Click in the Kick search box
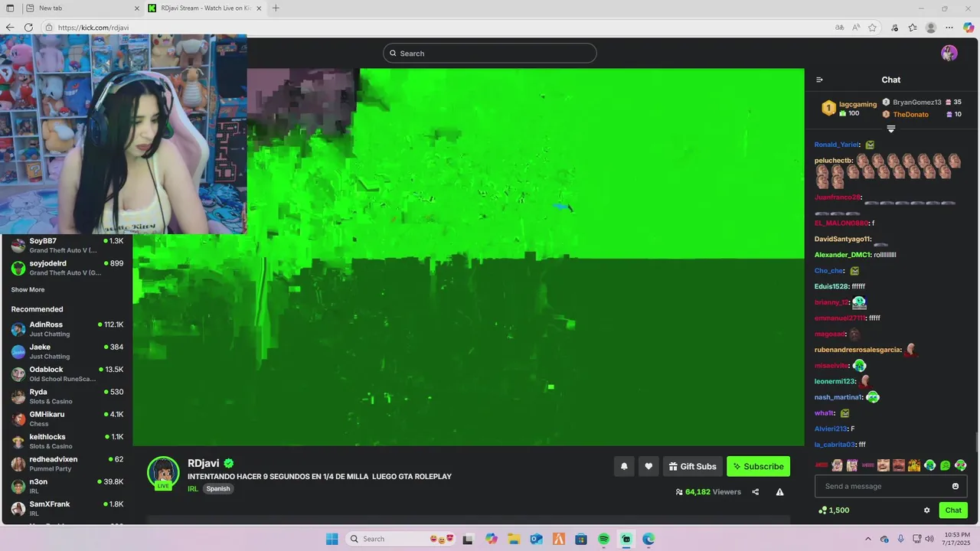Screen dimensions: 980x551 tap(490, 54)
